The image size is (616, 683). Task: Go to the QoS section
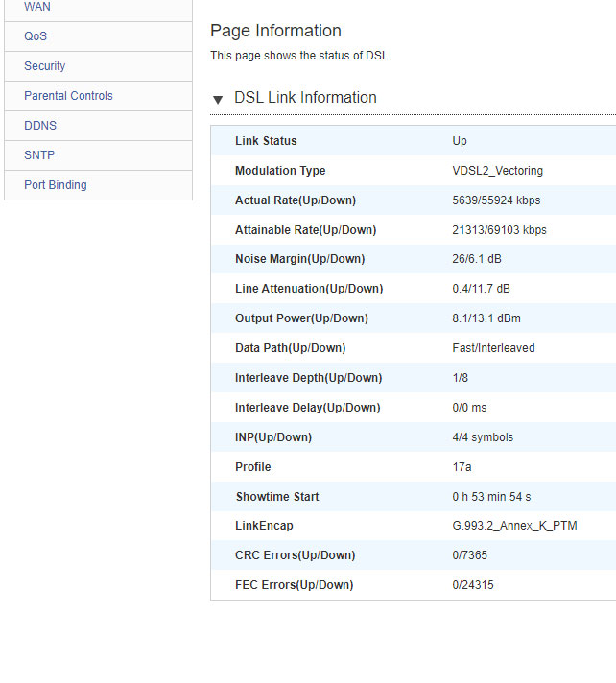(36, 36)
